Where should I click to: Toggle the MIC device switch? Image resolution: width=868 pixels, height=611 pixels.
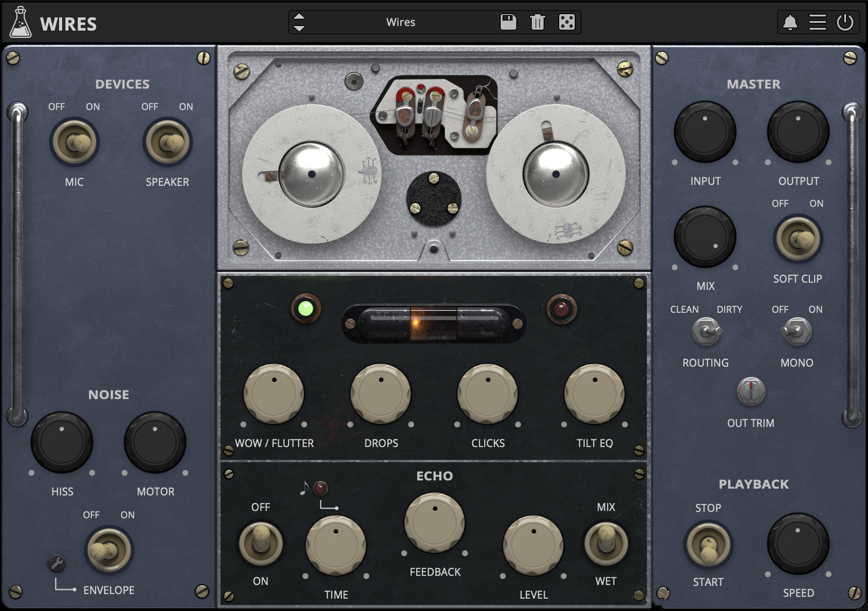74,142
